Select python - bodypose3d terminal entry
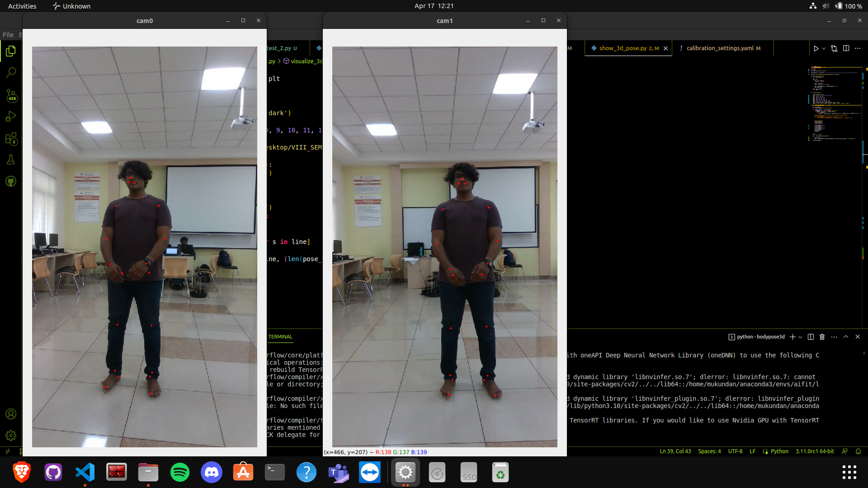The height and width of the screenshot is (488, 868). 757,337
